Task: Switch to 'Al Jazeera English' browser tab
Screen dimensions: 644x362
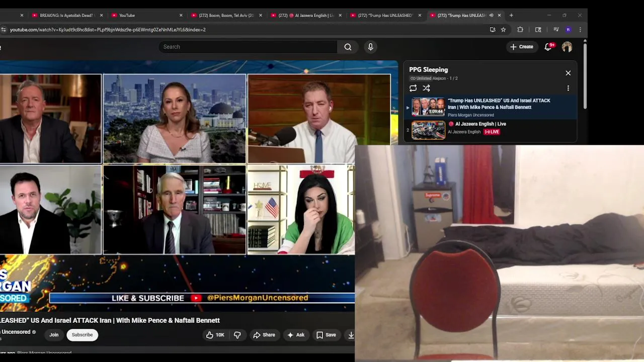Action: 306,15
